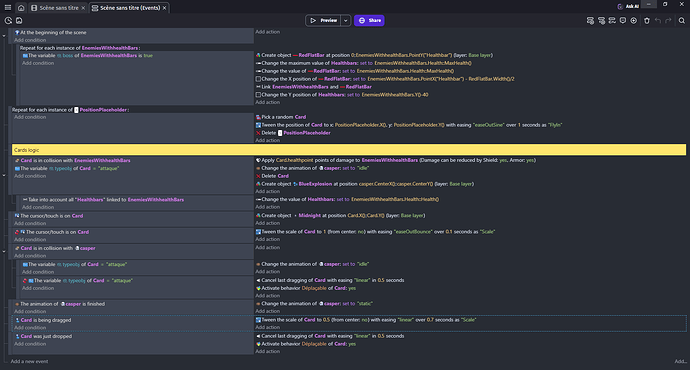The height and width of the screenshot is (370, 690).
Task: Click the Add comment toolbar icon
Action: coord(623,20)
